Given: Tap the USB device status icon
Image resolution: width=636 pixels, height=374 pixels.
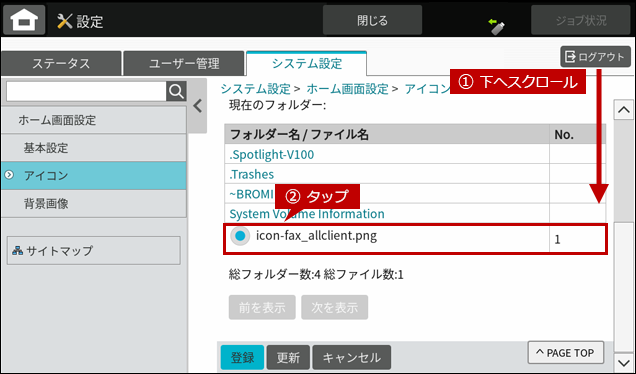Looking at the screenshot, I should [x=496, y=26].
